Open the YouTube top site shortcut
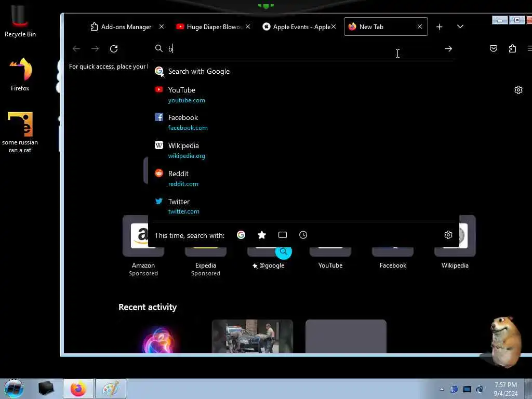 coord(330,259)
